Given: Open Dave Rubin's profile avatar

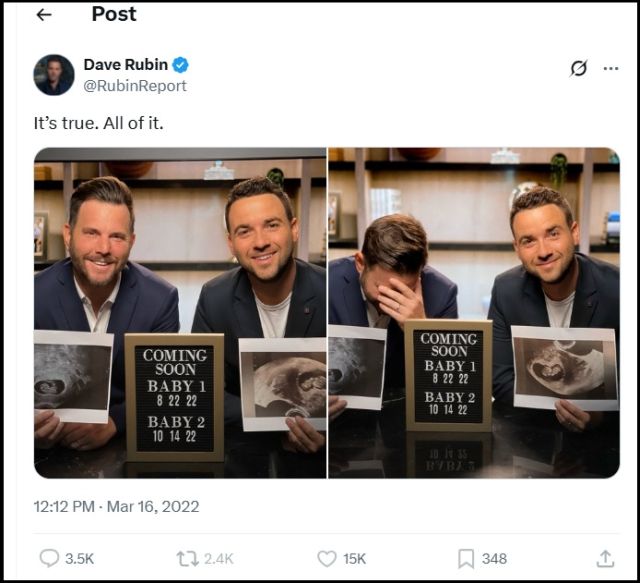Looking at the screenshot, I should click(53, 75).
